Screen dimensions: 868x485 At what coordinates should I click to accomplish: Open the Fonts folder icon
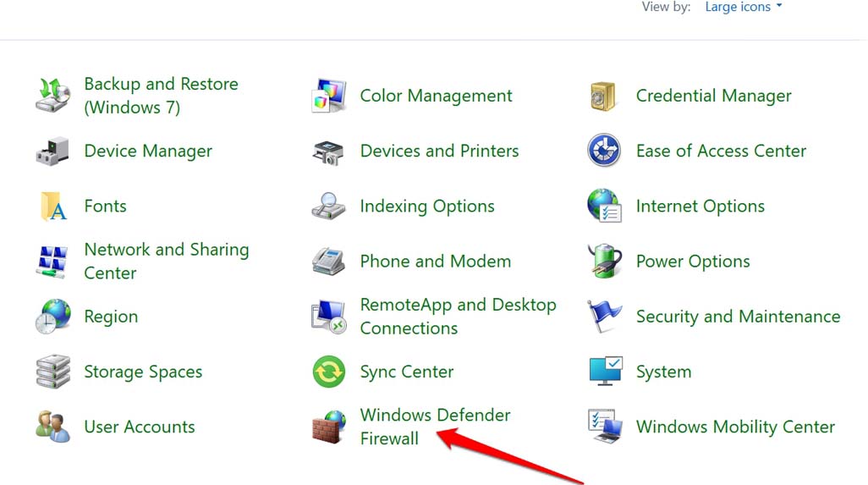tap(52, 207)
